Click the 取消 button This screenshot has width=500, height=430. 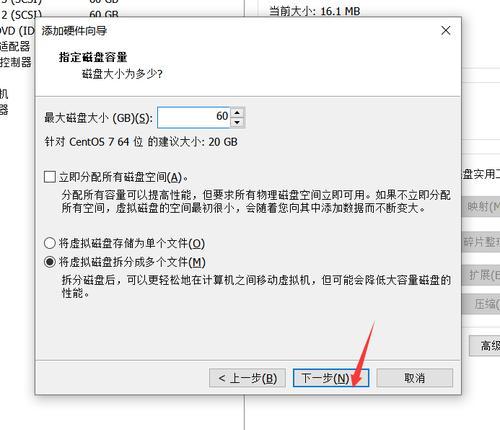[414, 378]
